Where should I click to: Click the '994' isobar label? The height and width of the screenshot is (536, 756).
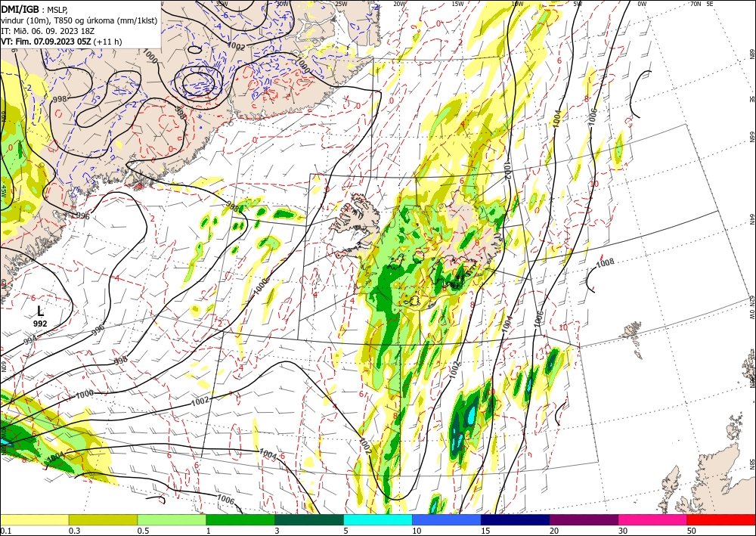pyautogui.click(x=29, y=340)
